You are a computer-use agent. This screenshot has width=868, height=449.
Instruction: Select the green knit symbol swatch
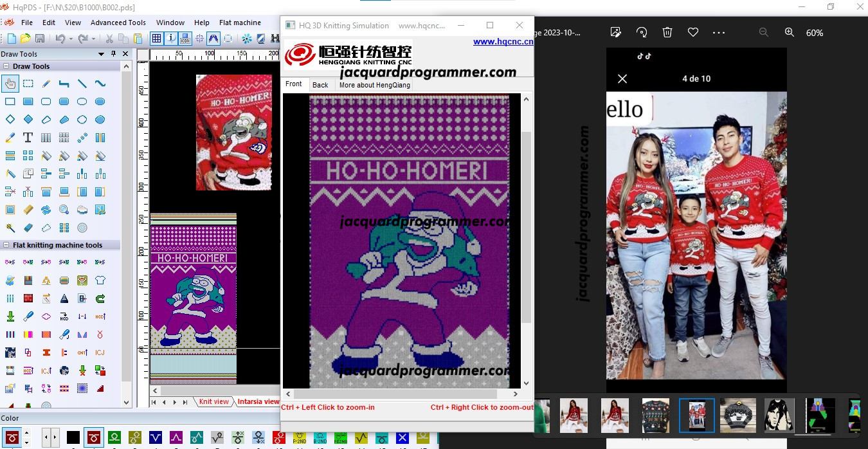114,437
